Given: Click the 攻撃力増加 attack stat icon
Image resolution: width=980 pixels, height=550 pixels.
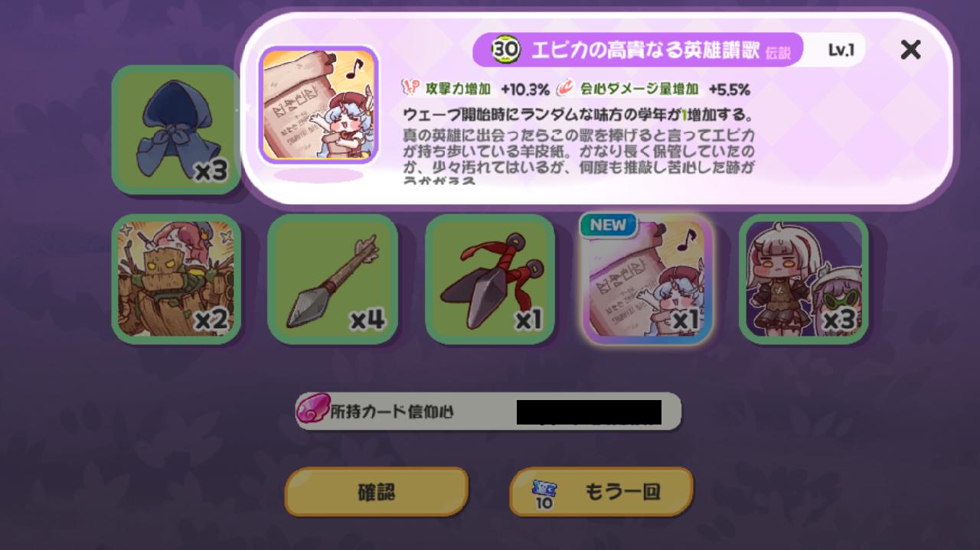Looking at the screenshot, I should [x=411, y=88].
